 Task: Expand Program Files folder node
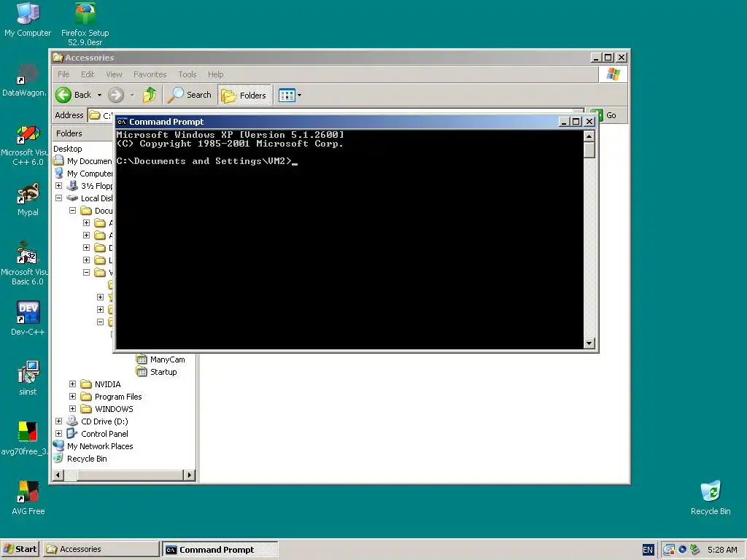[72, 397]
